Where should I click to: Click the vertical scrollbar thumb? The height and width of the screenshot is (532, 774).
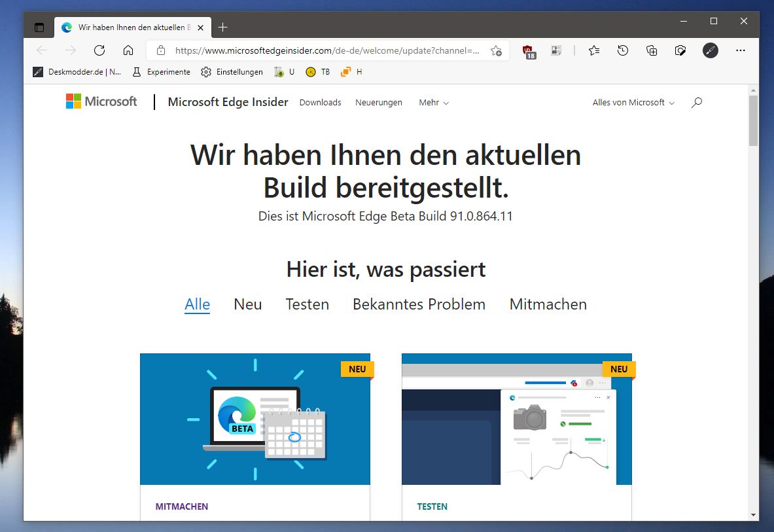pyautogui.click(x=753, y=121)
